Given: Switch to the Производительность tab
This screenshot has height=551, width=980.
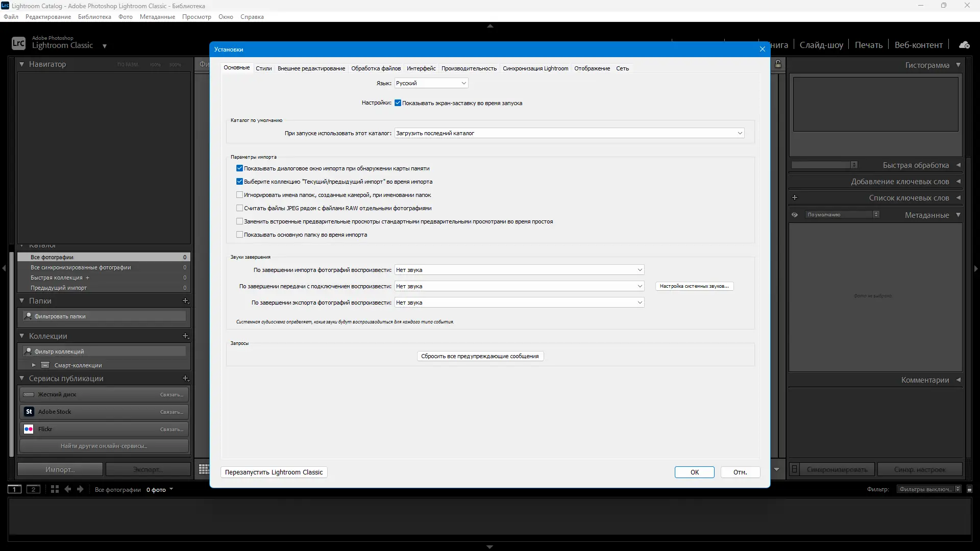Looking at the screenshot, I should 469,68.
